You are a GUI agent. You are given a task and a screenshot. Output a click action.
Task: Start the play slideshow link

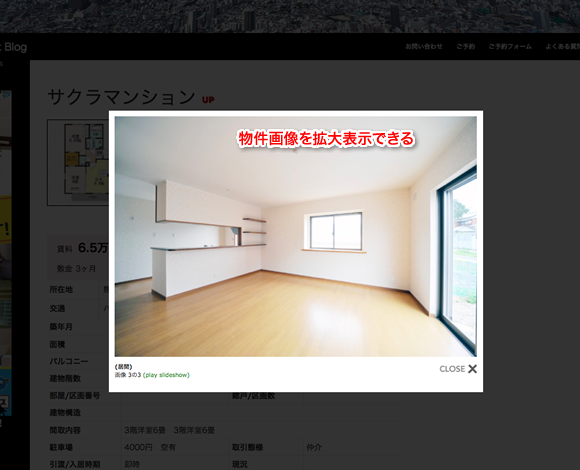(x=166, y=375)
